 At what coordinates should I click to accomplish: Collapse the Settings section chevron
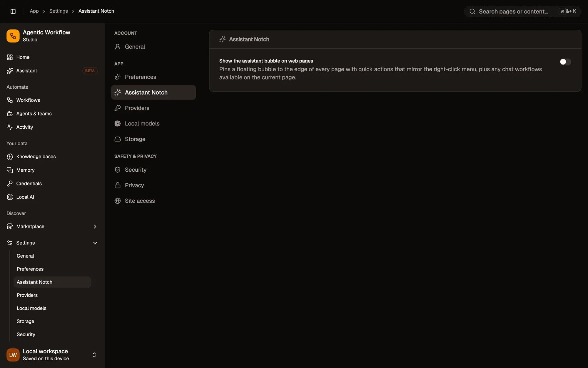(95, 243)
